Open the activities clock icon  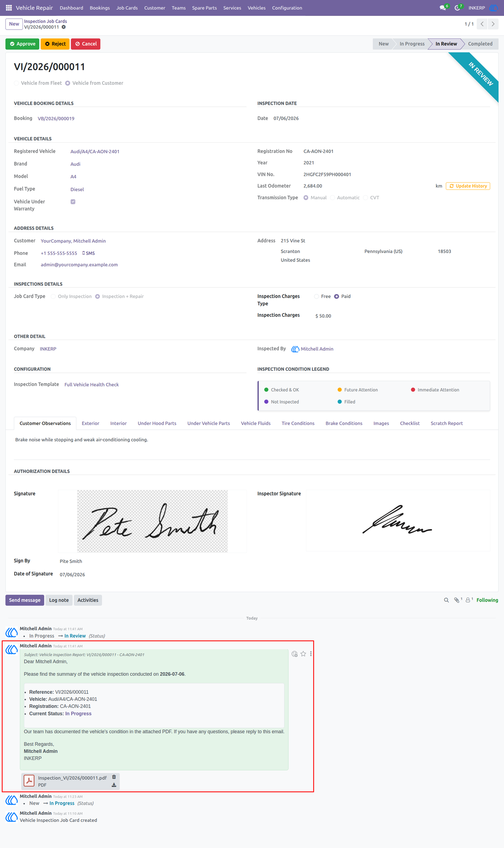click(x=458, y=8)
